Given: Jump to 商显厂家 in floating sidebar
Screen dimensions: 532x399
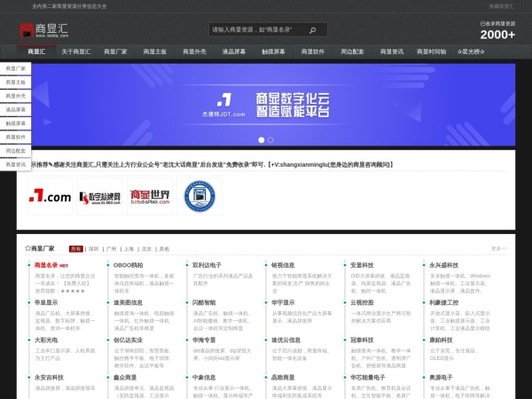Looking at the screenshot, I should pos(16,68).
